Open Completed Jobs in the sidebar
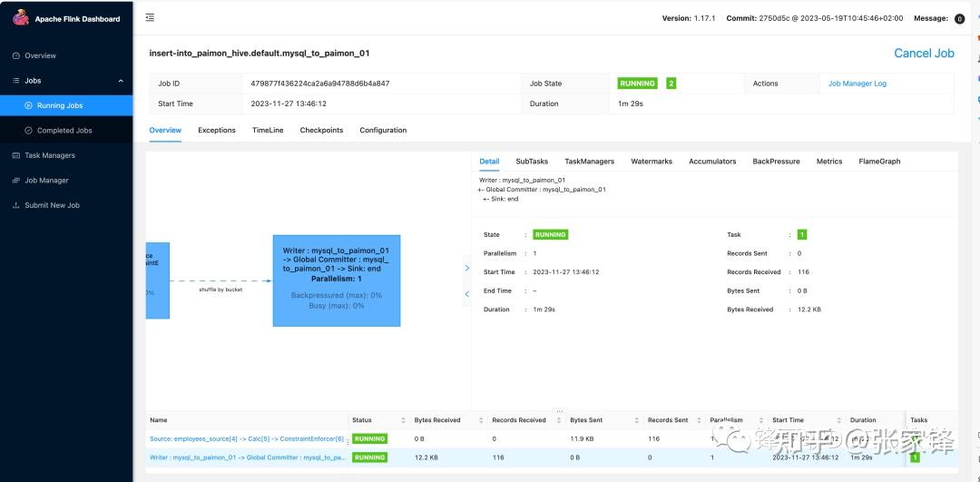Screen dimensions: 980x482 click(66, 131)
